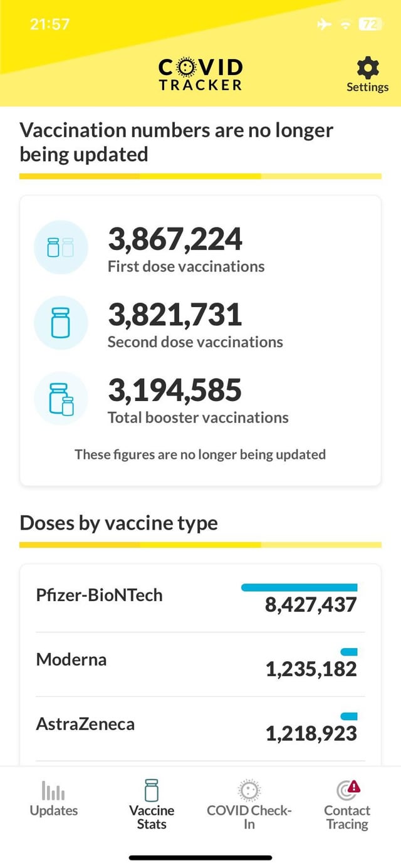
Task: Tap the first dose two-vials icon
Action: click(x=61, y=247)
